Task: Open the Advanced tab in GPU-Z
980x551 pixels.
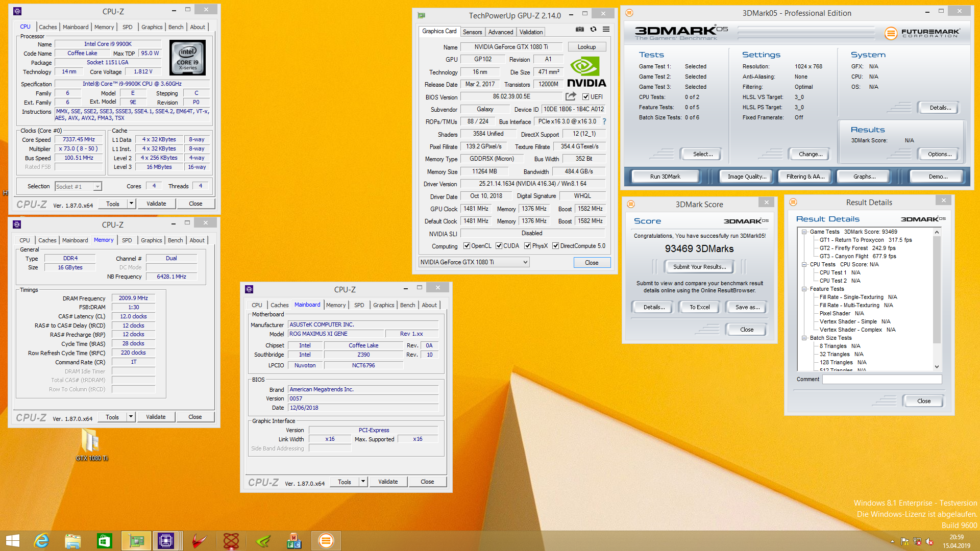Action: pyautogui.click(x=501, y=32)
